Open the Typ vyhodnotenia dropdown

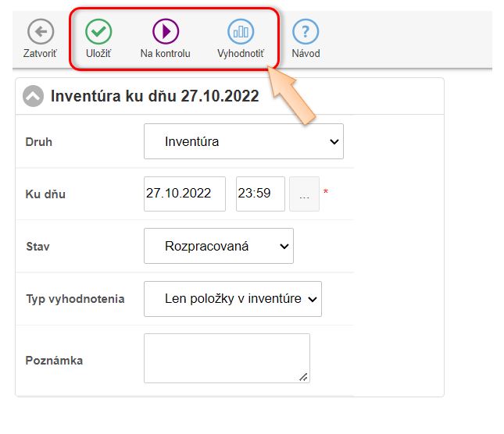tap(233, 298)
